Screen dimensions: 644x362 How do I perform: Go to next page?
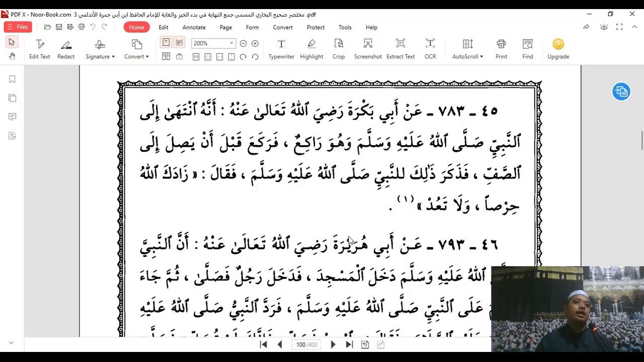tap(333, 344)
